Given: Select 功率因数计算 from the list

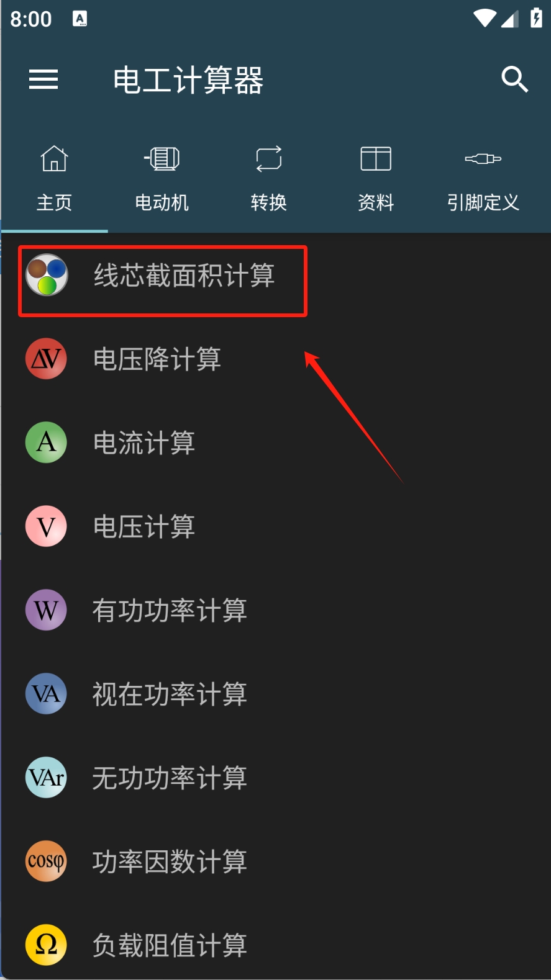Looking at the screenshot, I should 275,861.
